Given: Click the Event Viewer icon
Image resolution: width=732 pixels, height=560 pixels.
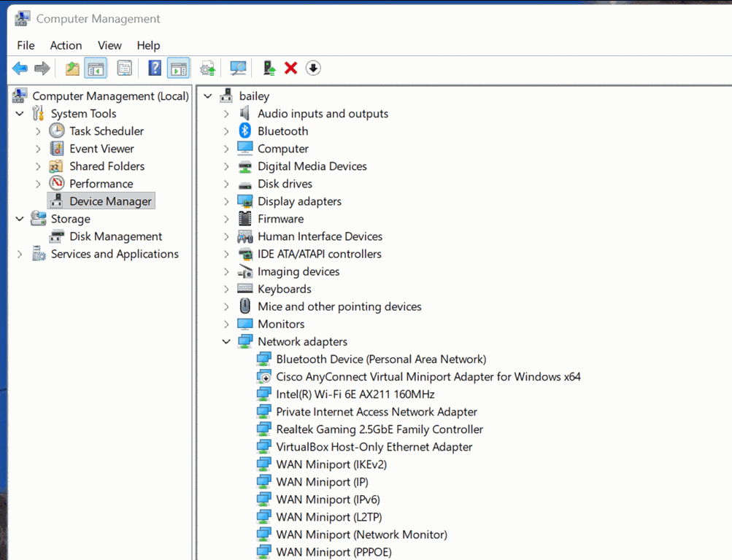Looking at the screenshot, I should tap(56, 149).
